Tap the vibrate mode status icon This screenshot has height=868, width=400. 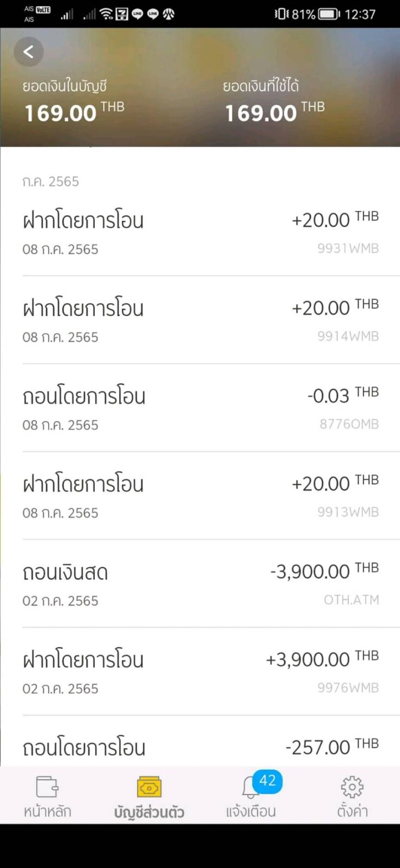click(281, 14)
